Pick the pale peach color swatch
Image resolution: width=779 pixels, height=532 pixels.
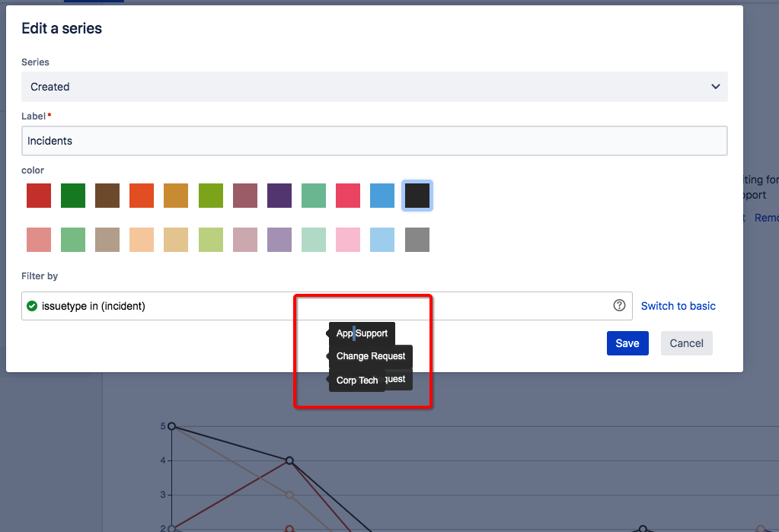[142, 240]
